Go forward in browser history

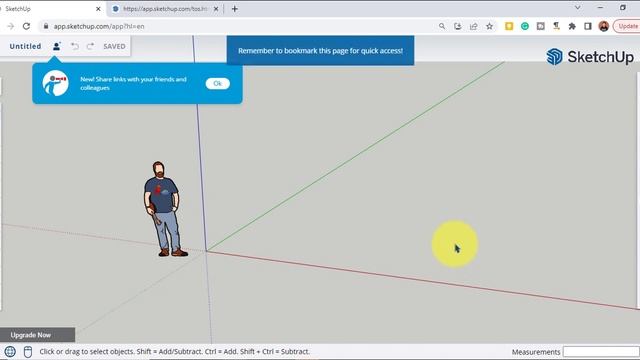click(x=11, y=26)
